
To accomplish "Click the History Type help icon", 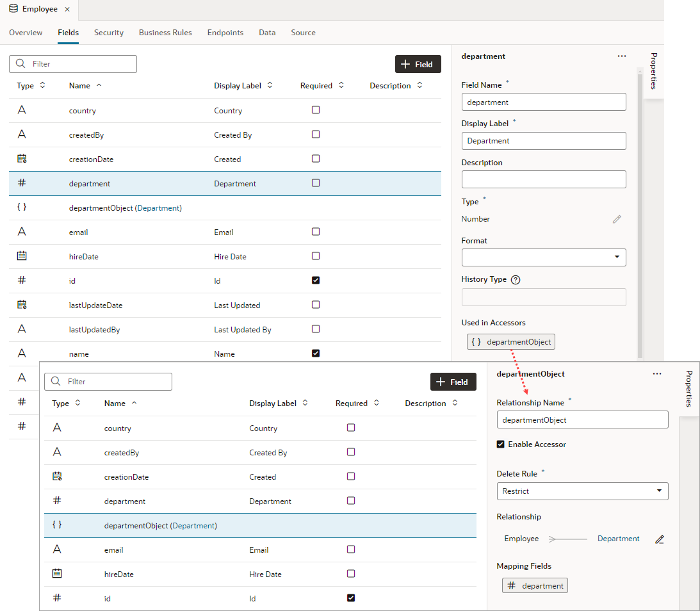I will tap(516, 280).
